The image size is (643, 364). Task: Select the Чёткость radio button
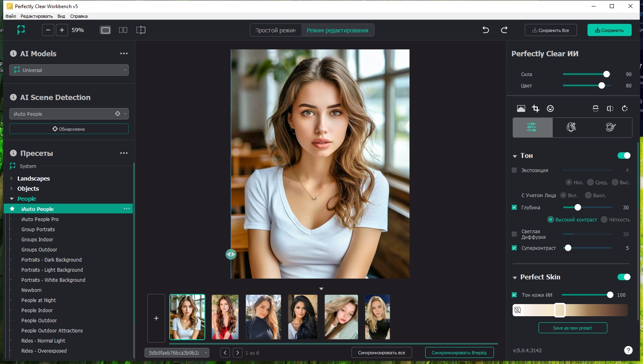(604, 220)
